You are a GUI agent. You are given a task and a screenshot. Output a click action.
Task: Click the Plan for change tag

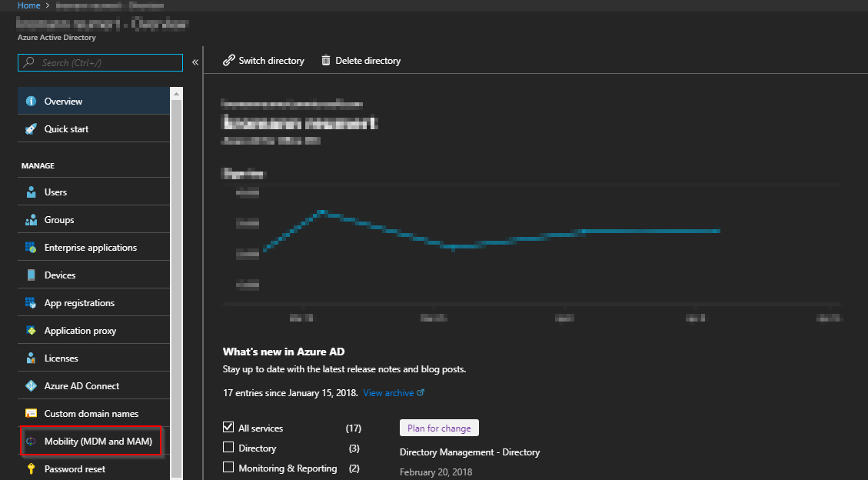pos(439,428)
